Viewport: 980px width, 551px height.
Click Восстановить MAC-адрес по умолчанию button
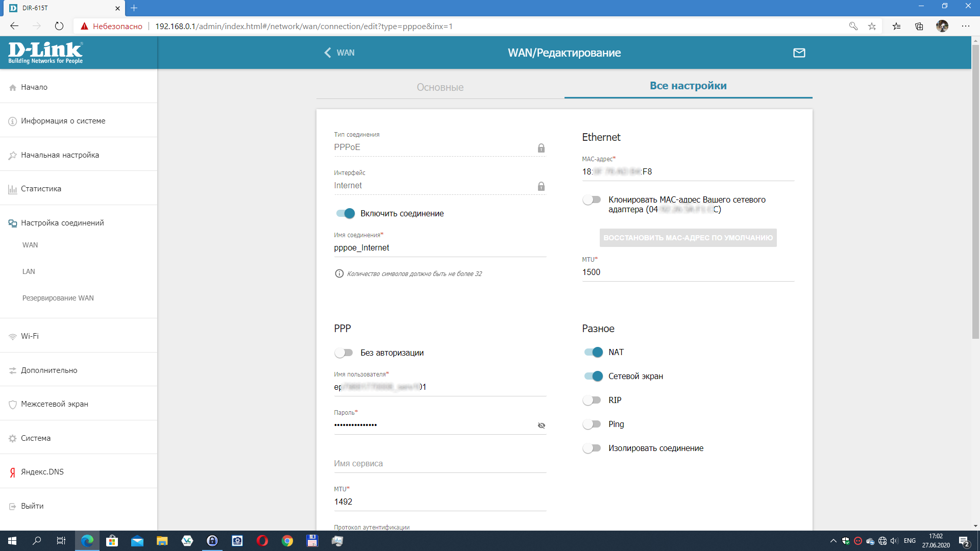[x=688, y=238]
